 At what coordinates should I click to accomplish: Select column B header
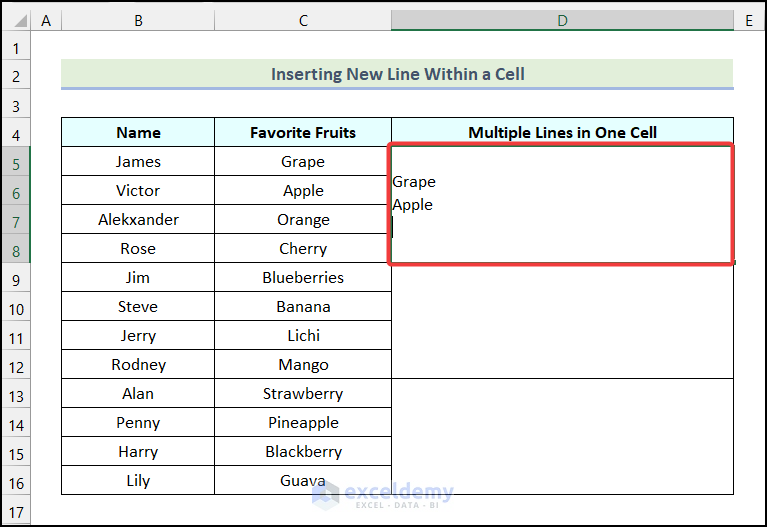click(x=138, y=20)
